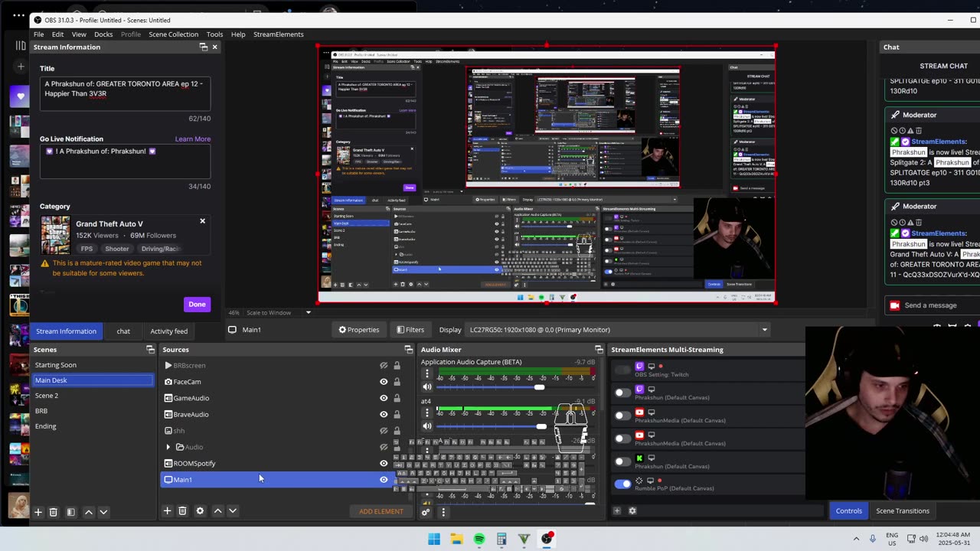This screenshot has width=980, height=551.
Task: Open Application Audio Capture options dots
Action: click(x=427, y=374)
